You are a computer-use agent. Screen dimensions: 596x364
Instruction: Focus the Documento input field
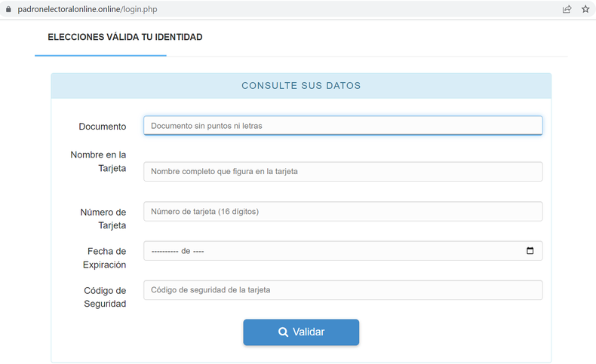click(x=343, y=126)
